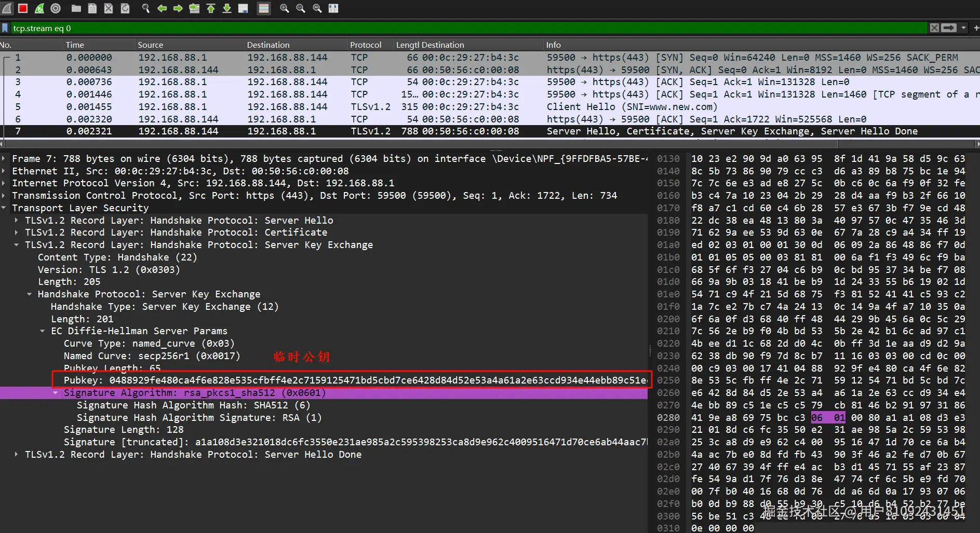This screenshot has width=980, height=533.
Task: Jump to the first packet
Action: tap(210, 8)
